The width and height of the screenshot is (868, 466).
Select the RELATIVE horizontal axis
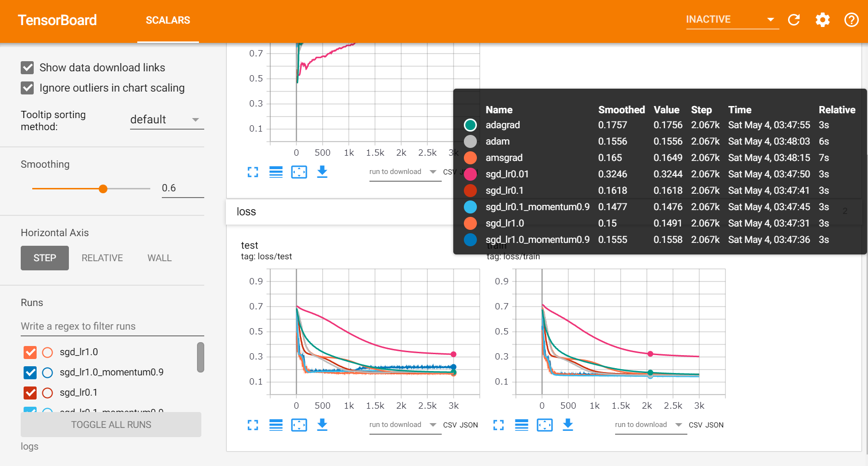[102, 258]
